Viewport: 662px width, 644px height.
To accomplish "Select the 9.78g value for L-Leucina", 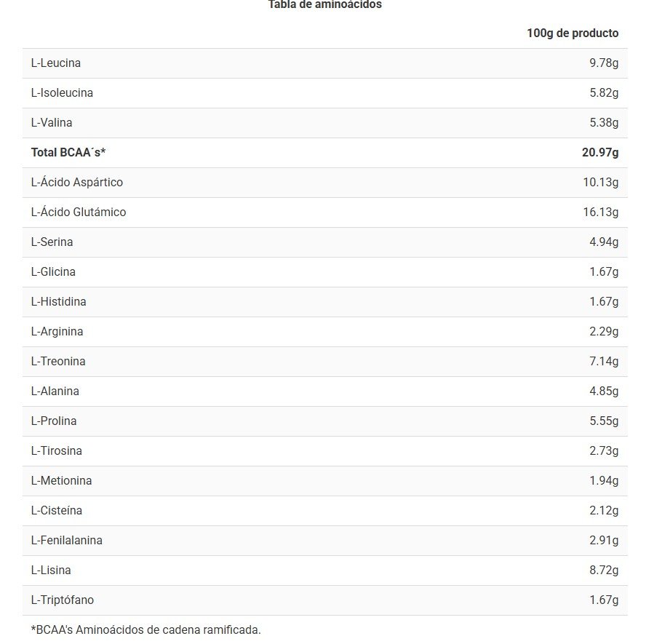I will coord(604,63).
